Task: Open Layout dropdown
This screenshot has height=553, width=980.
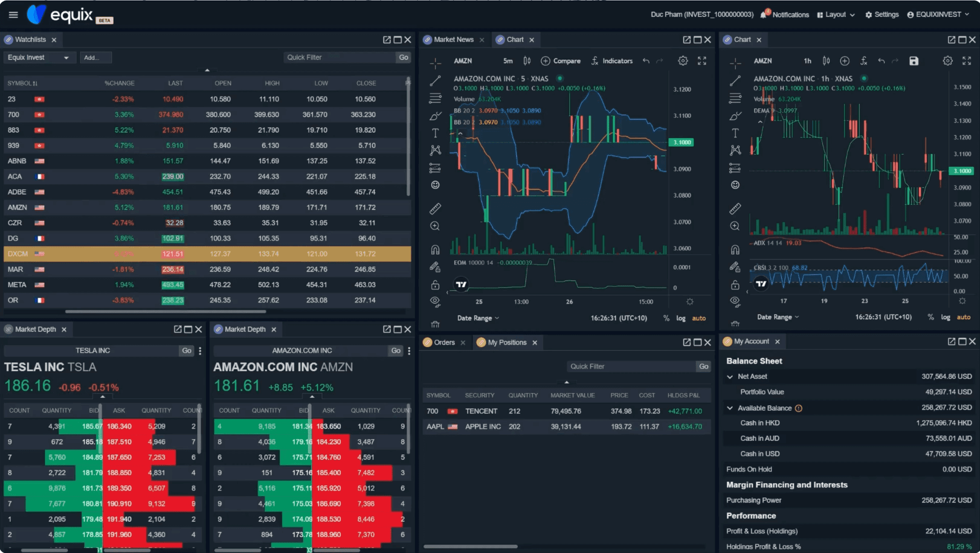Action: click(x=836, y=15)
